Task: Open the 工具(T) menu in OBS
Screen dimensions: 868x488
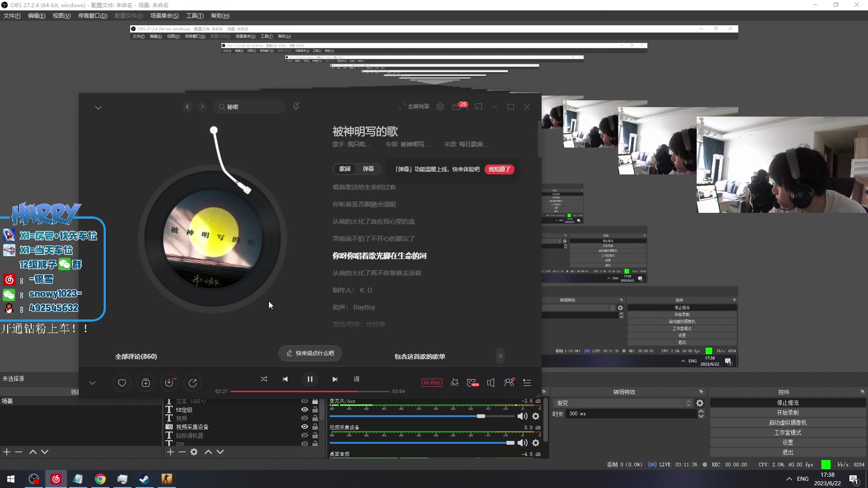Action: coord(195,16)
